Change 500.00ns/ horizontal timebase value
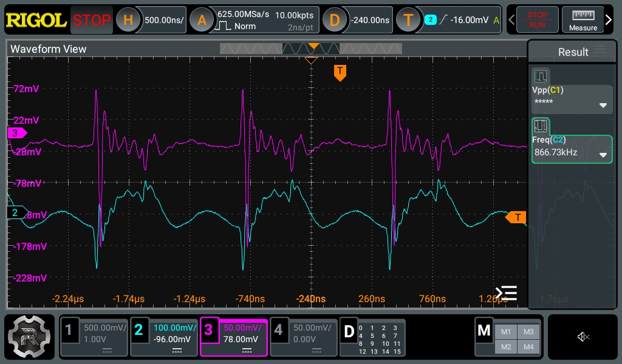 coord(164,20)
